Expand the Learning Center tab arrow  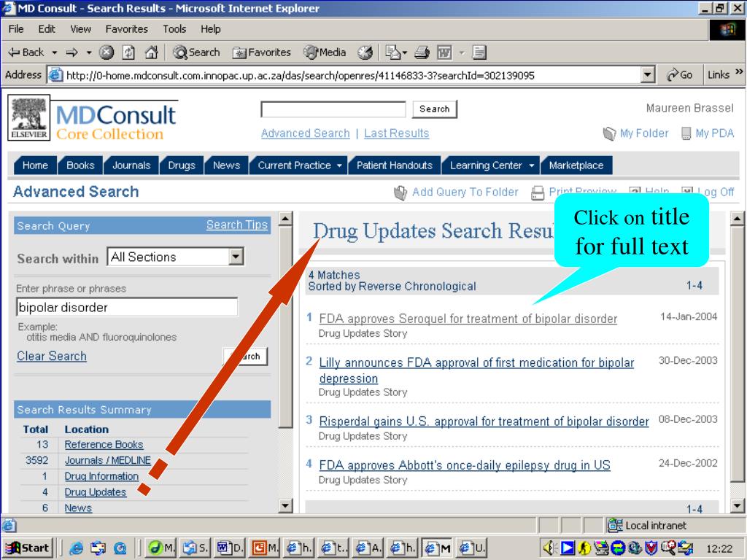coord(531,166)
